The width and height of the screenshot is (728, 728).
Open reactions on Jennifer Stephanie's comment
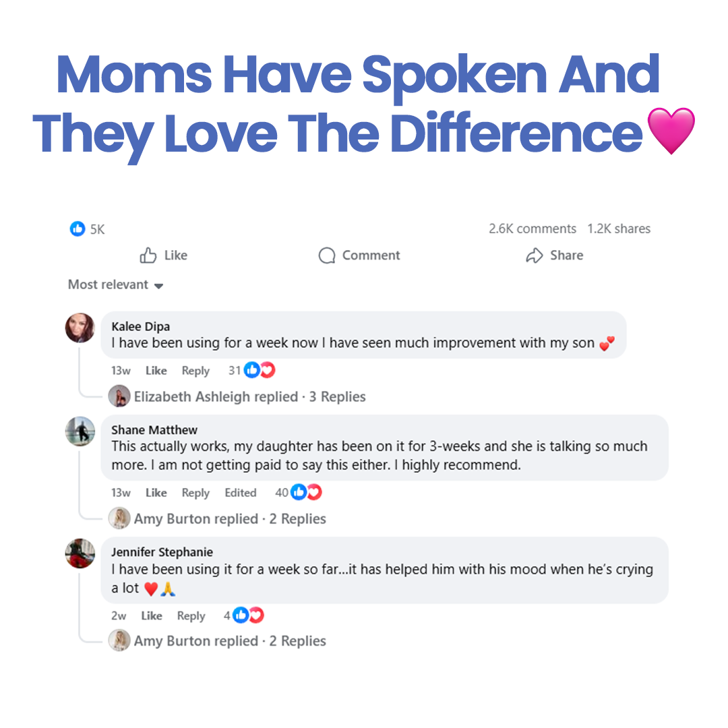tap(248, 615)
